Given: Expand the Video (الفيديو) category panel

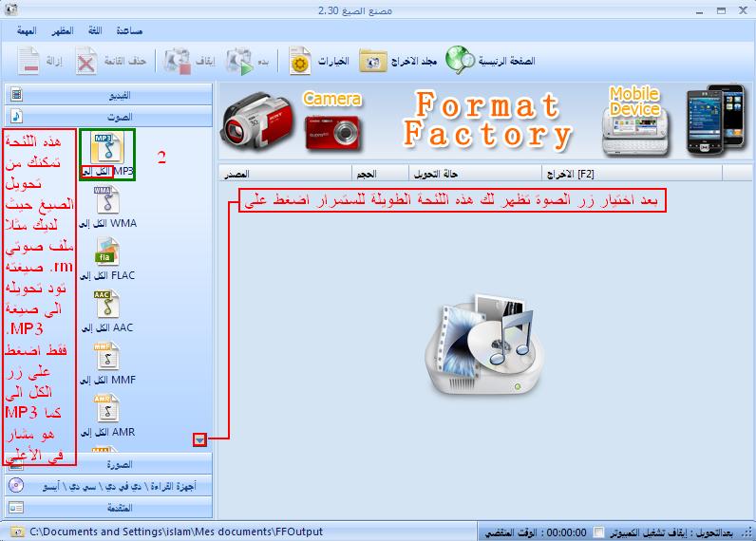Looking at the screenshot, I should (109, 95).
